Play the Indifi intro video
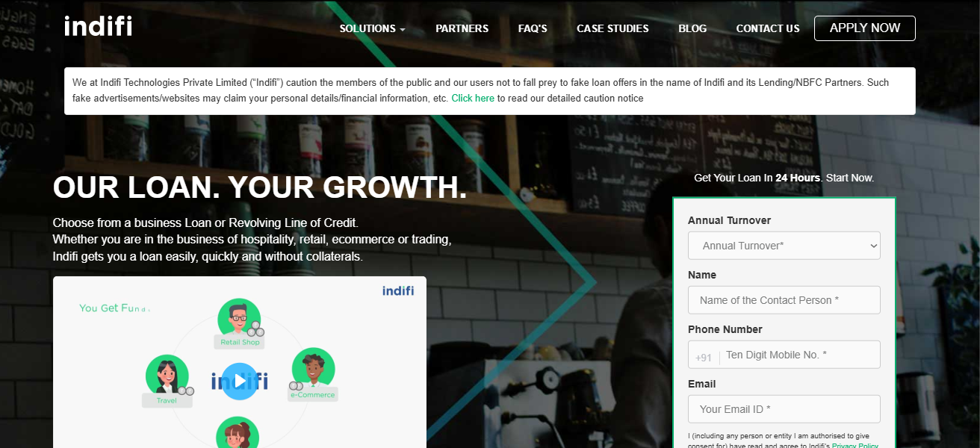 pos(240,381)
